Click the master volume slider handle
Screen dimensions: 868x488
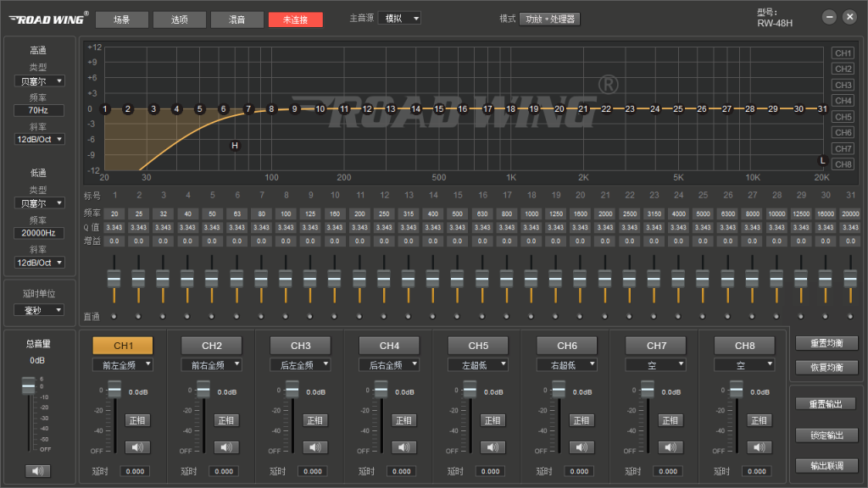[x=28, y=385]
